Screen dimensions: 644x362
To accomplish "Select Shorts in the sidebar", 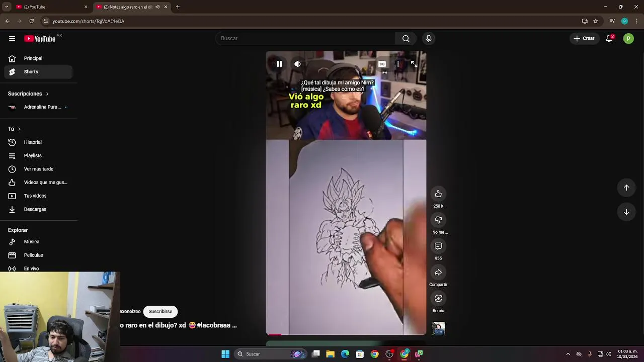I will 38,72.
